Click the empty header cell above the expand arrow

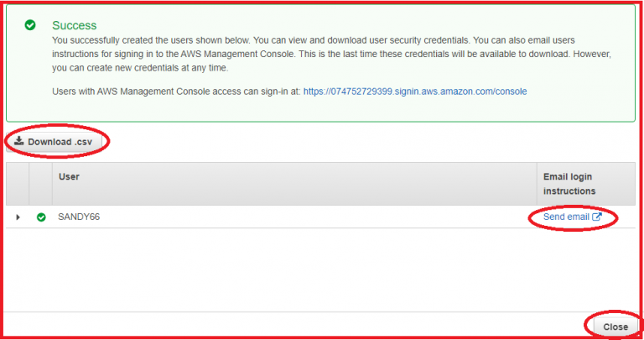[x=18, y=183]
